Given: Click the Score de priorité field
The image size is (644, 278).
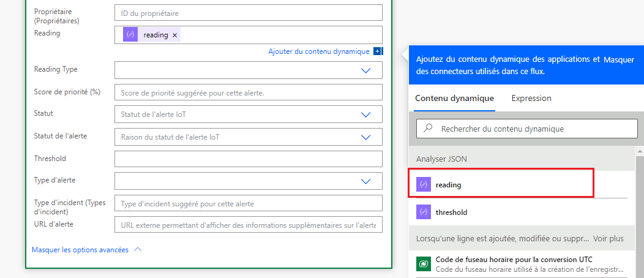Looking at the screenshot, I should pyautogui.click(x=249, y=93).
